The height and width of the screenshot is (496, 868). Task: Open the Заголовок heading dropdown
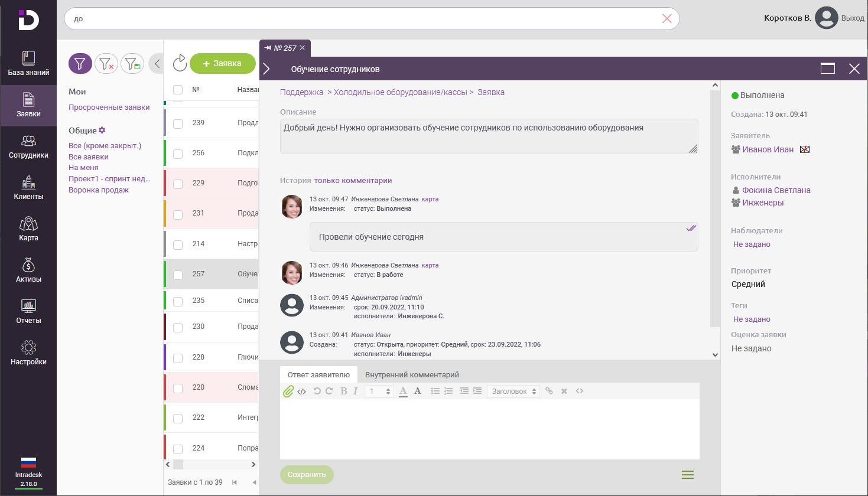point(513,391)
